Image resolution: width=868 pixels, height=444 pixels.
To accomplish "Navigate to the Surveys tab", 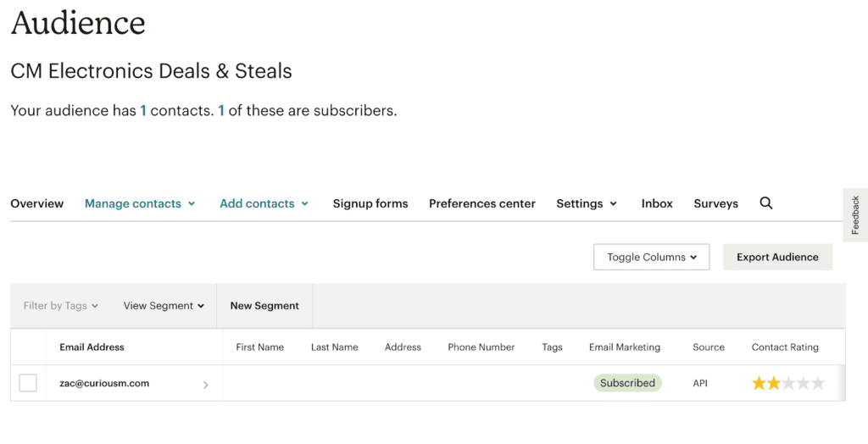I will (715, 203).
